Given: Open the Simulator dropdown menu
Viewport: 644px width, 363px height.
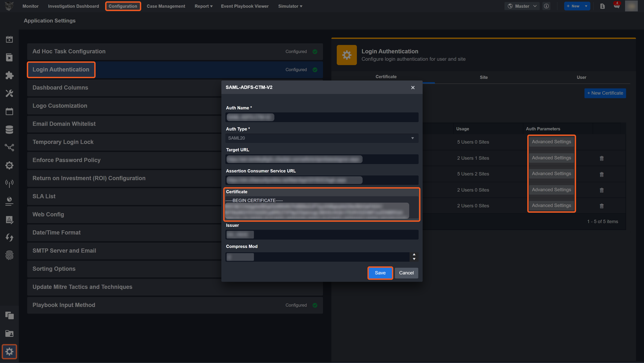Looking at the screenshot, I should 290,6.
